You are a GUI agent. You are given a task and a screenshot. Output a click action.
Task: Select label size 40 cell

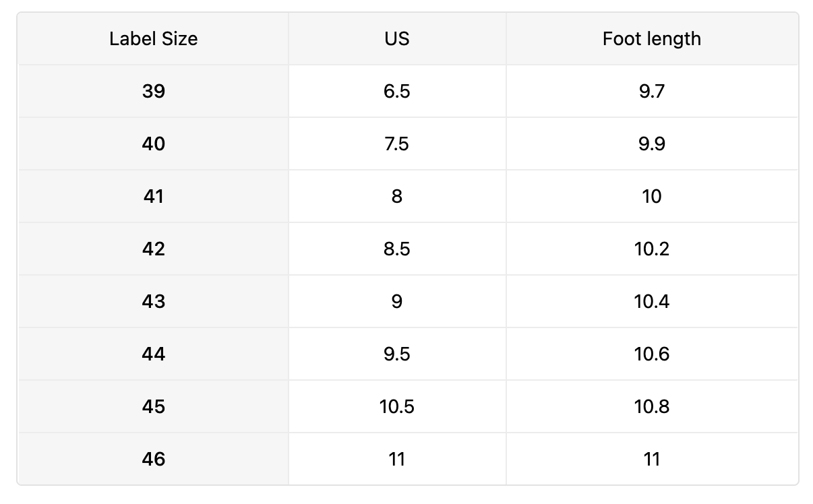pyautogui.click(x=154, y=144)
